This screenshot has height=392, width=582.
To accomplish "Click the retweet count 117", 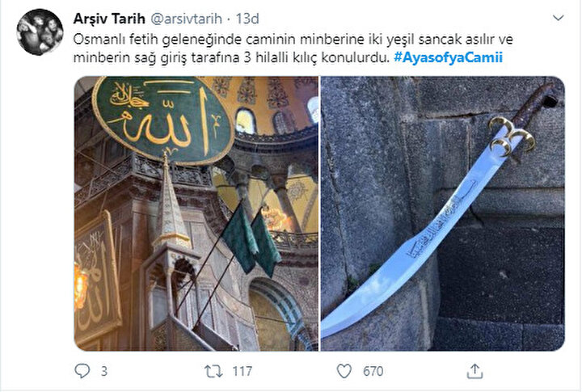I will click(242, 371).
